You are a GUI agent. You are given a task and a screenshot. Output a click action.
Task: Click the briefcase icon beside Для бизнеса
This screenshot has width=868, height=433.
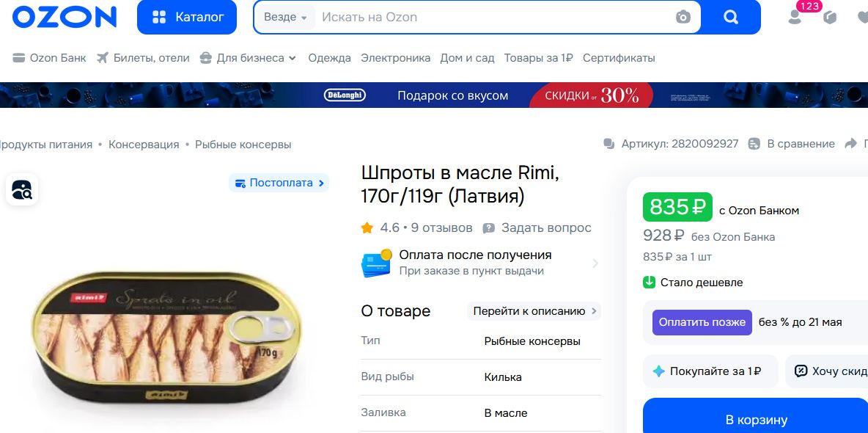(205, 58)
